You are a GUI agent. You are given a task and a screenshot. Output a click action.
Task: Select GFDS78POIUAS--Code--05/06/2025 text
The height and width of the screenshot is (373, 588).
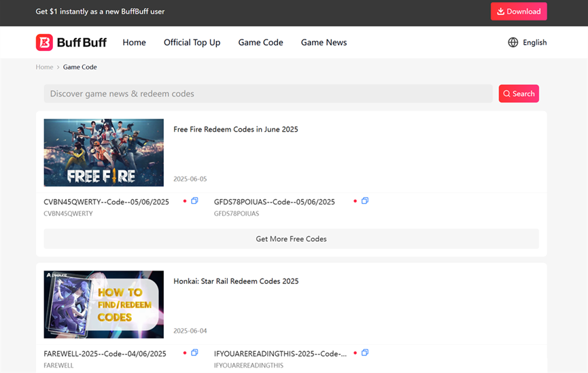pyautogui.click(x=275, y=202)
